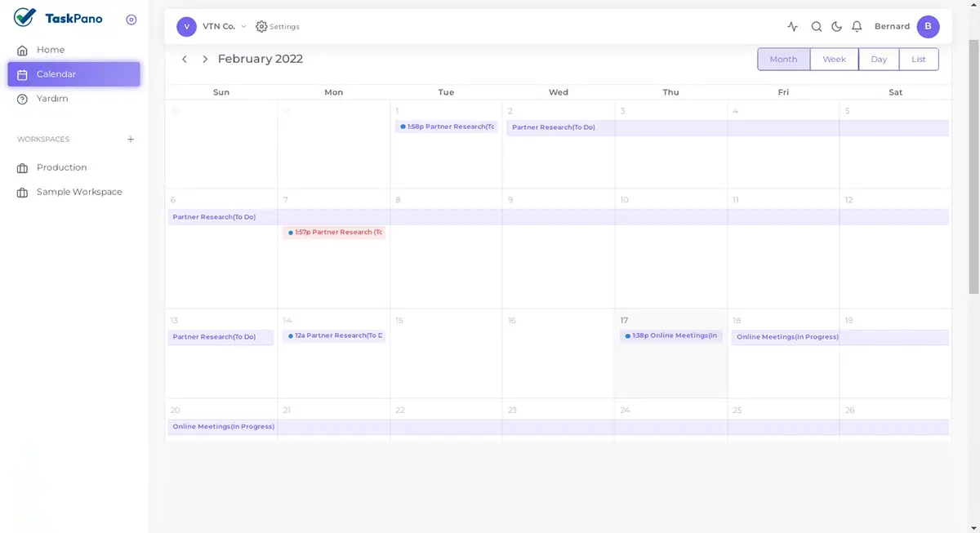The width and height of the screenshot is (980, 533).
Task: Click the Calendar sidebar icon
Action: 23,74
